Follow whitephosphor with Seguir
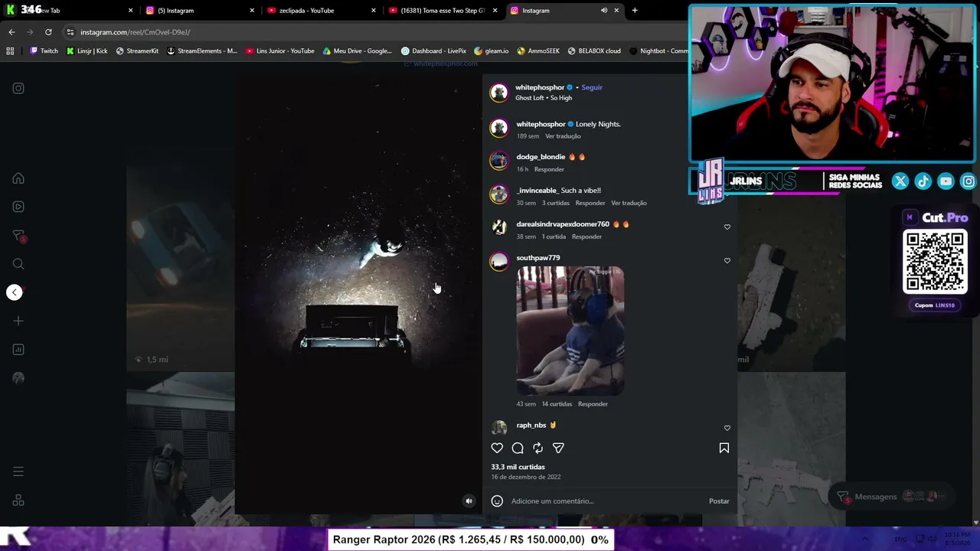980x551 pixels. coord(592,87)
